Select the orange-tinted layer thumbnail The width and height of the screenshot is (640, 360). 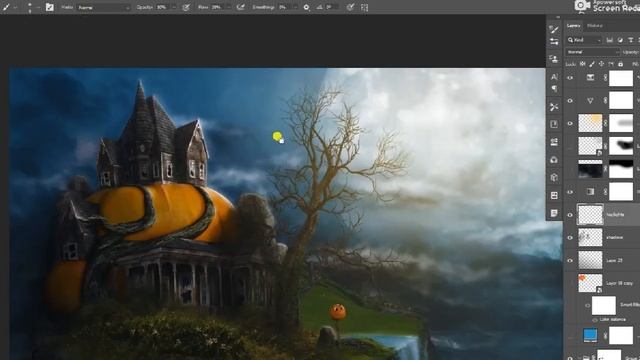[590, 123]
